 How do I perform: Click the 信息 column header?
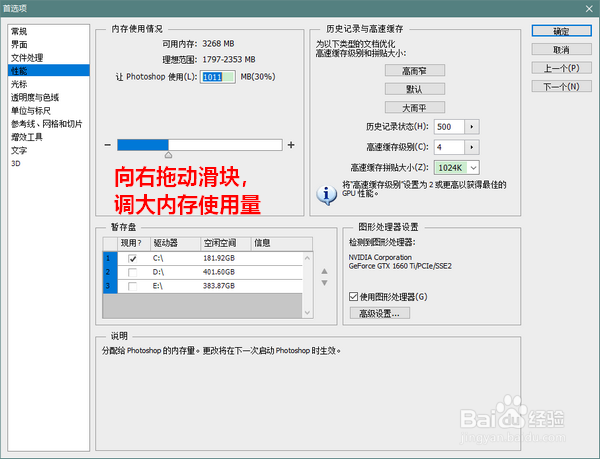coord(282,243)
